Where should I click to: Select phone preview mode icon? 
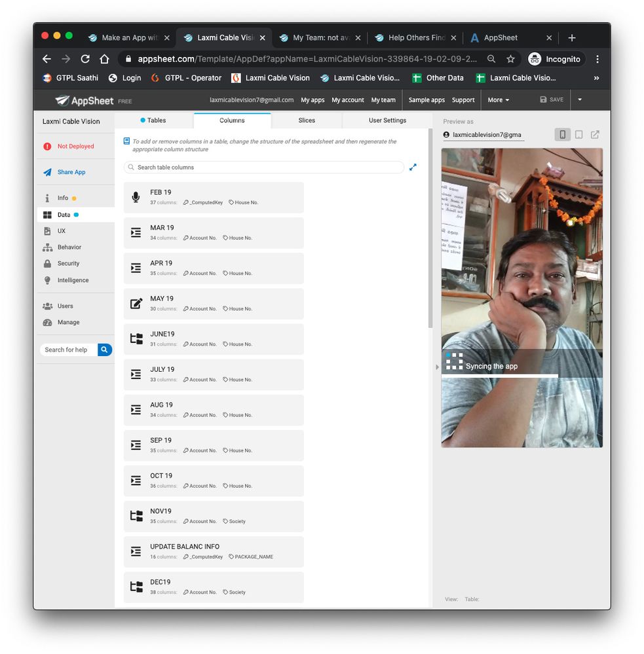(x=562, y=134)
